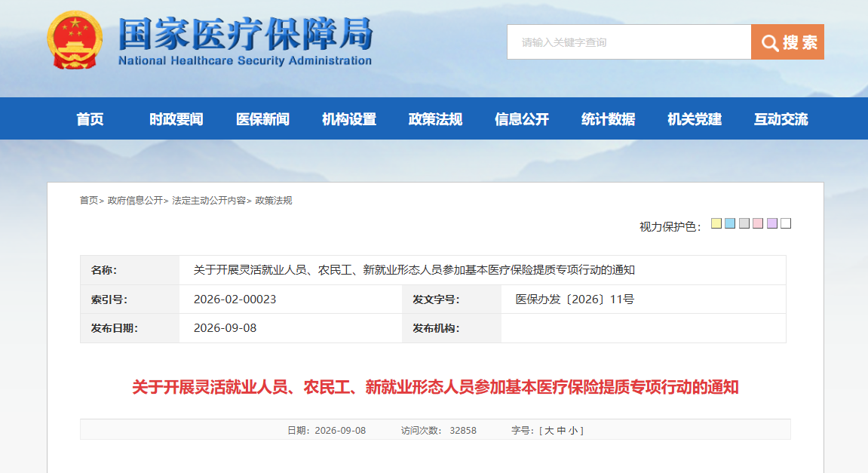
Task: Set font size to 小
Action: click(x=573, y=430)
